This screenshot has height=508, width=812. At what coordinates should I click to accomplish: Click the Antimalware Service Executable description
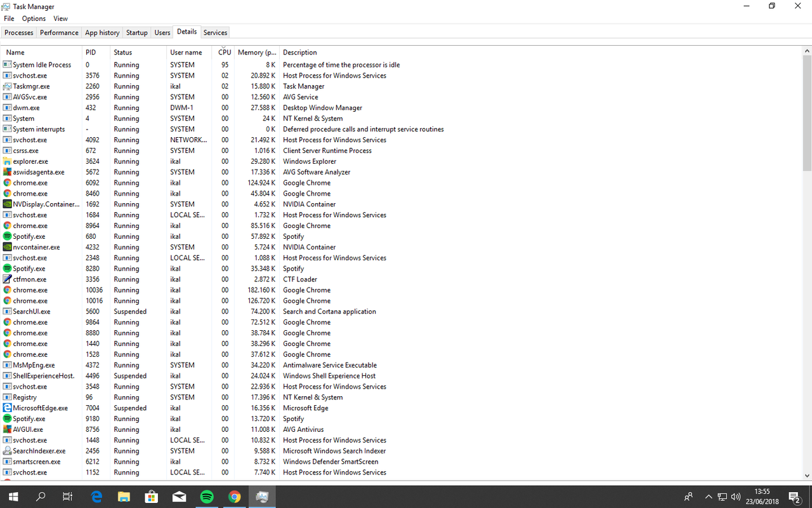(x=330, y=365)
